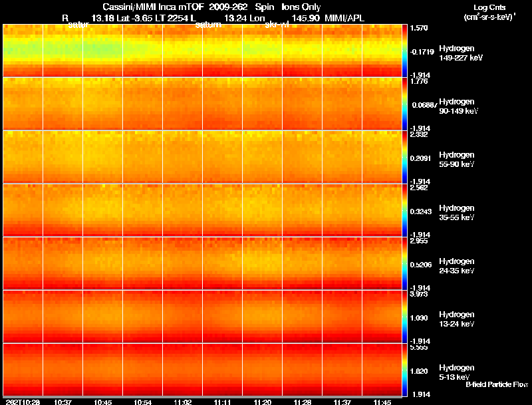Click the color scale bar for 35-55 keV
The width and height of the screenshot is (532, 405).
pyautogui.click(x=404, y=210)
